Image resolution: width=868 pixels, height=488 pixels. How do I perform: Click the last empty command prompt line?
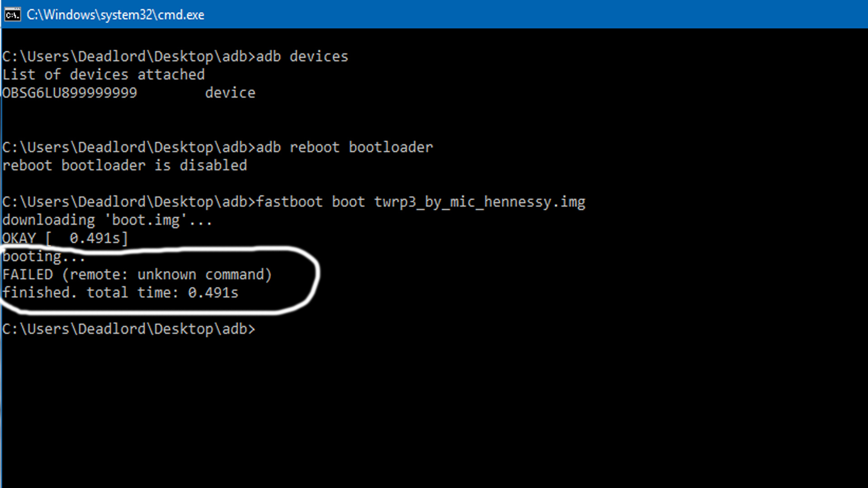tap(129, 329)
